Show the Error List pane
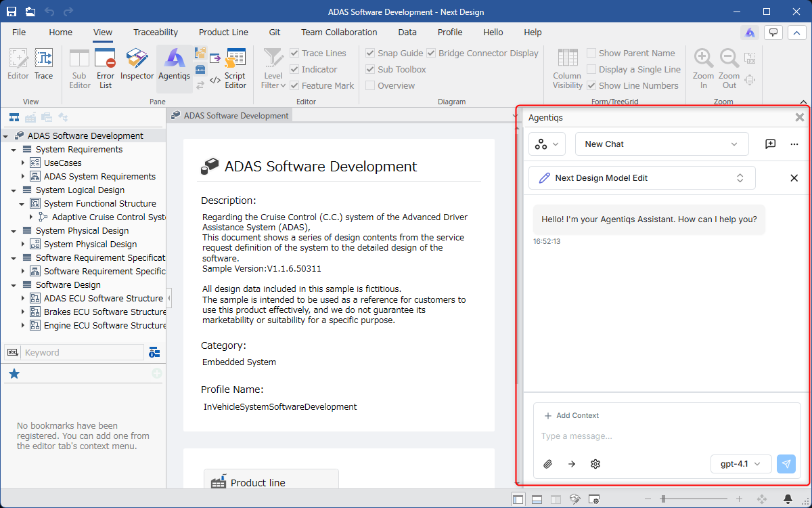812x508 pixels. pyautogui.click(x=106, y=68)
